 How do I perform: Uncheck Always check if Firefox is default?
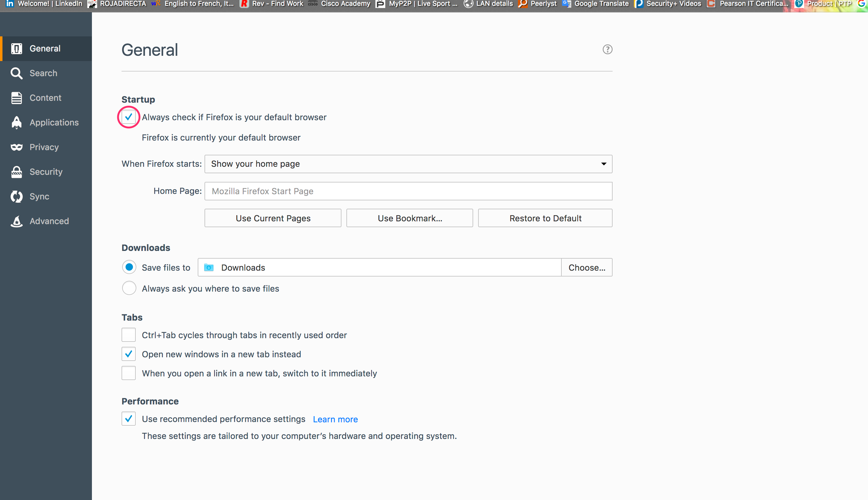pyautogui.click(x=129, y=117)
